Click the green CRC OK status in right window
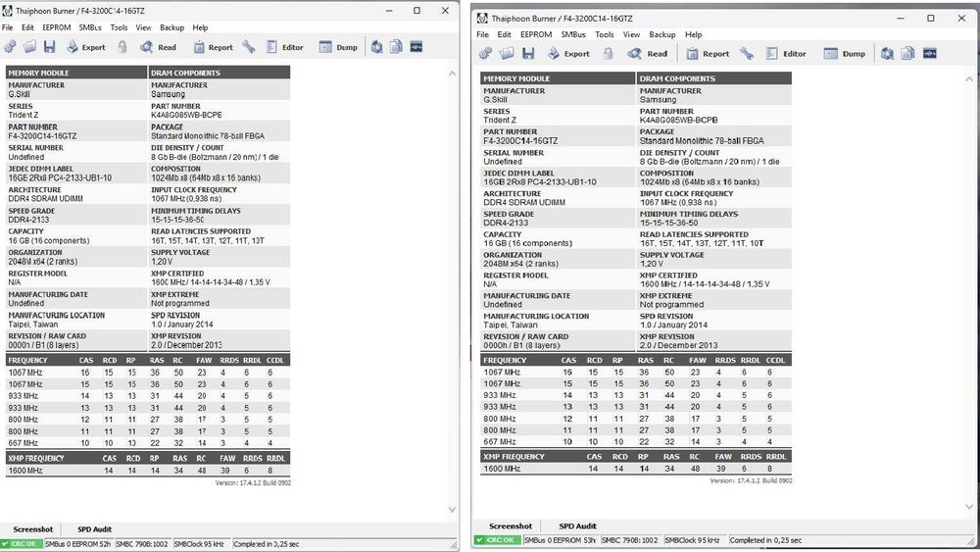980x552 pixels. [x=498, y=540]
